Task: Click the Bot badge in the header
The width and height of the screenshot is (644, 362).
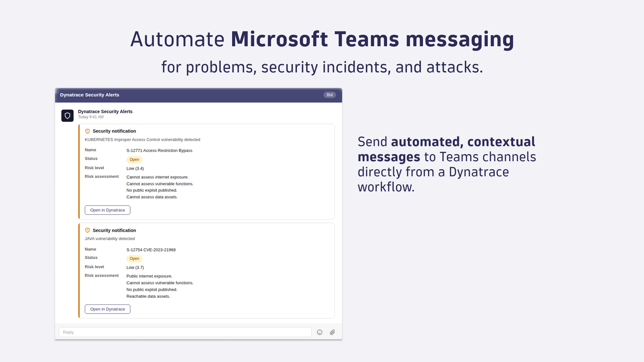Action: coord(330,95)
